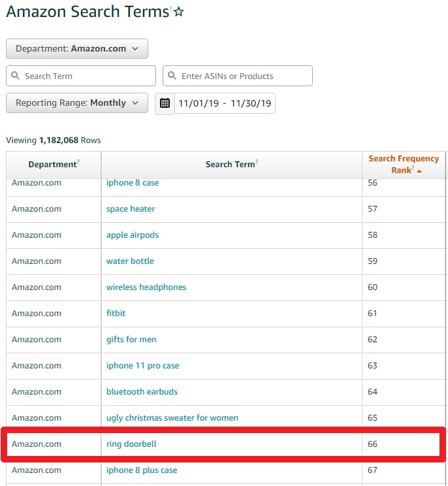
Task: Click the help mark beside Search Term header
Action: point(257,161)
